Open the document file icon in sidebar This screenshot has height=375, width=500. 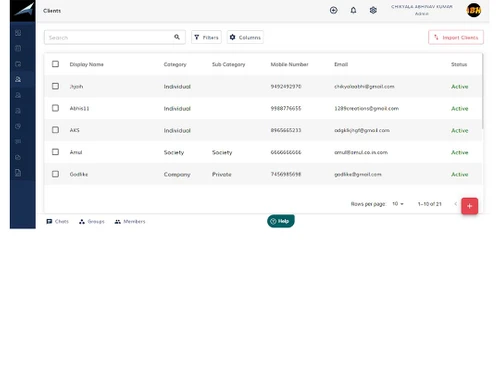[18, 173]
